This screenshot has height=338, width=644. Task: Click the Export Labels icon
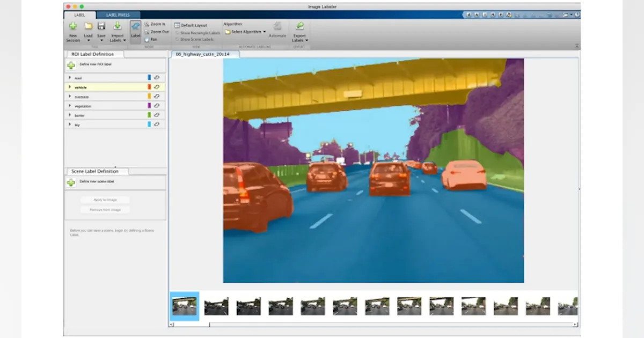[x=299, y=26]
